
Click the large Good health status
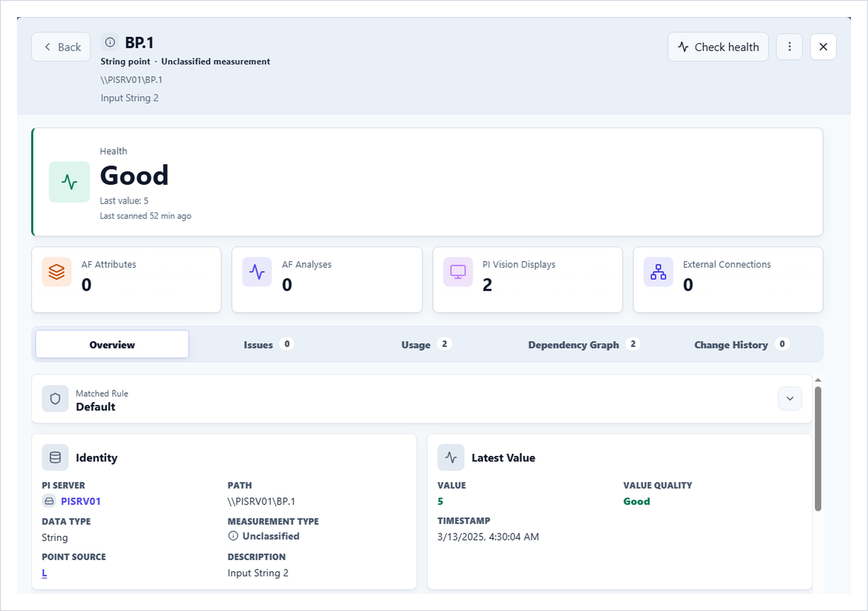(135, 175)
